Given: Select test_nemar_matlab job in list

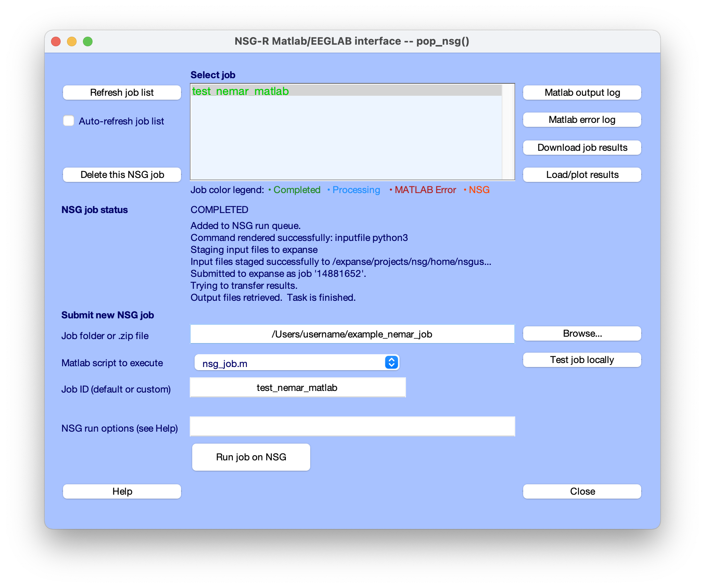Looking at the screenshot, I should 346,91.
